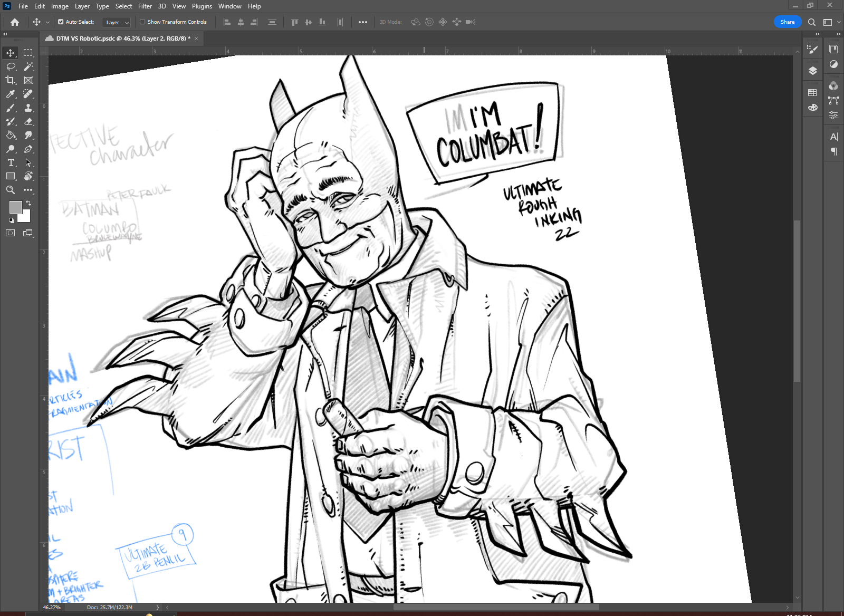
Task: Open the Channels panel icon
Action: [833, 86]
